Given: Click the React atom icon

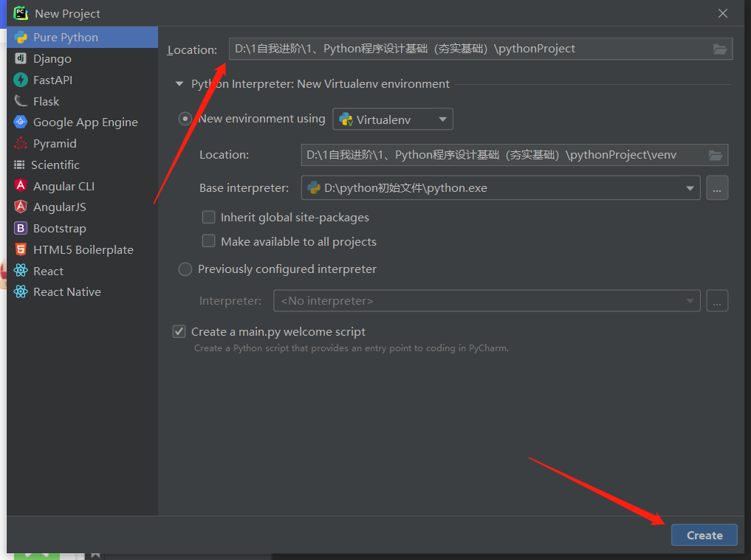Looking at the screenshot, I should tap(21, 271).
